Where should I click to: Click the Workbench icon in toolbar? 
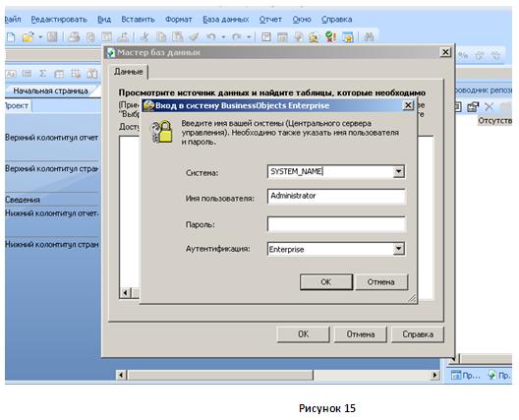pos(315,36)
